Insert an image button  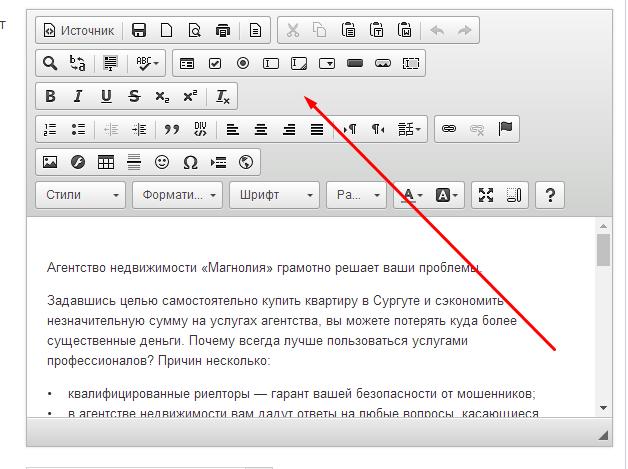[x=383, y=63]
